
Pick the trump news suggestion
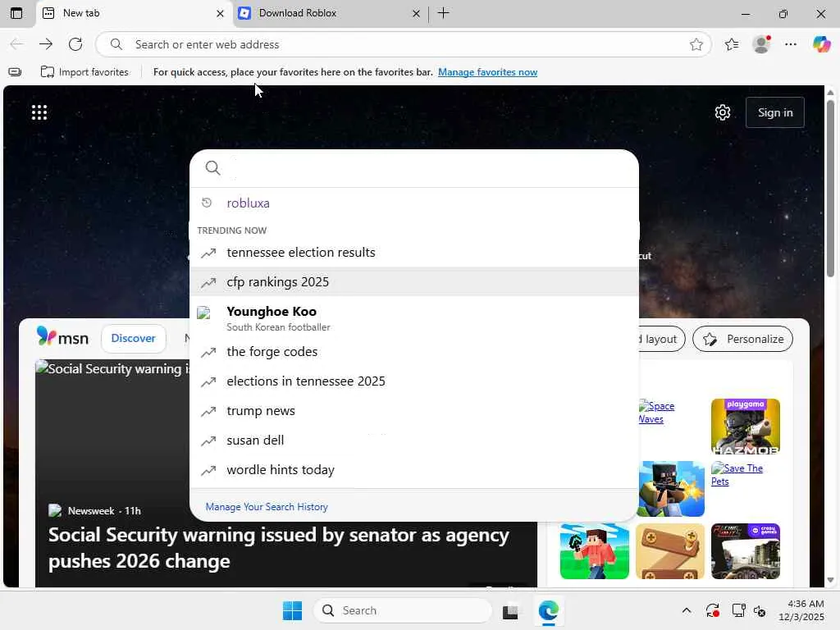click(x=414, y=411)
